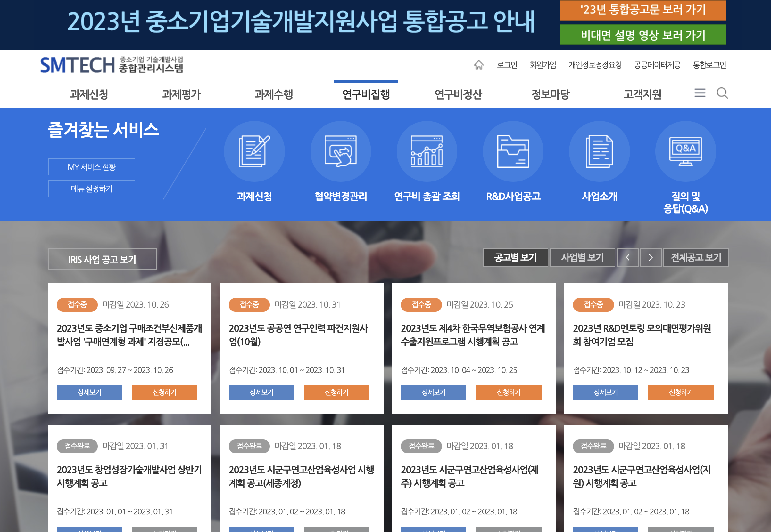Image resolution: width=771 pixels, height=532 pixels.
Task: Open the 정보마당 menu
Action: pyautogui.click(x=551, y=94)
